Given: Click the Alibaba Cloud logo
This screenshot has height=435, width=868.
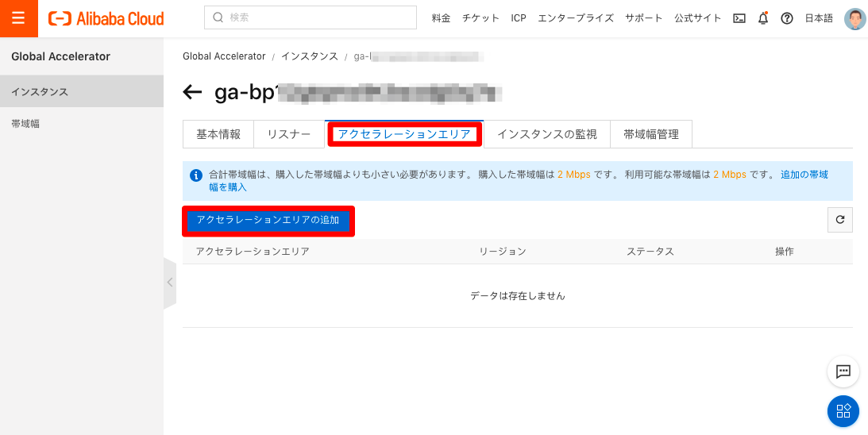Looking at the screenshot, I should click(x=106, y=19).
